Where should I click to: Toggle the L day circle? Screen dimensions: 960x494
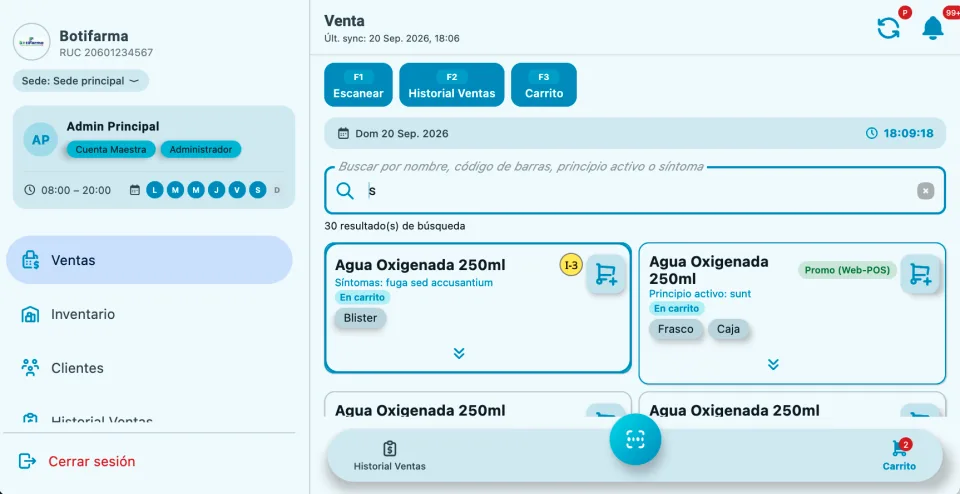coord(154,190)
